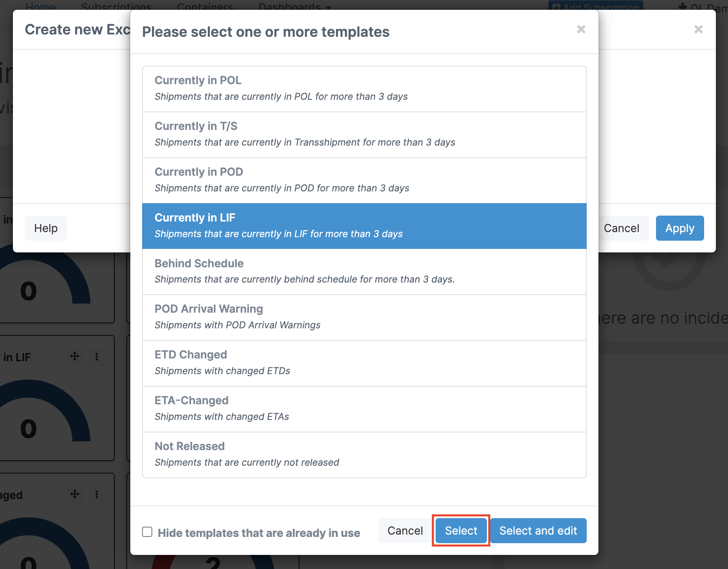Pick the ETA-Changed template
This screenshot has width=728, height=569.
(x=364, y=409)
